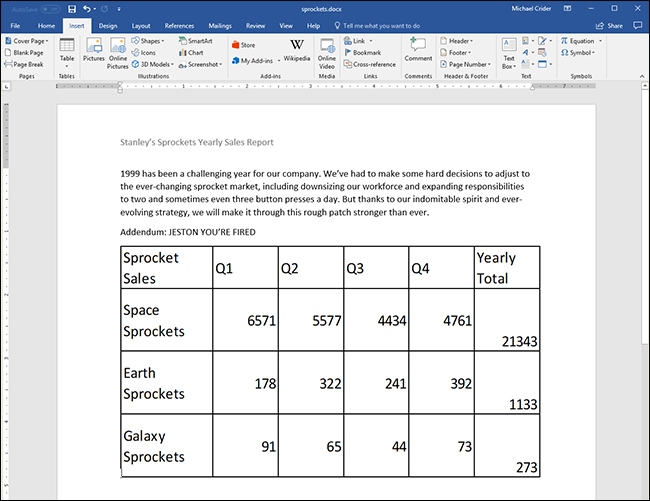The image size is (650, 501).
Task: Expand the Shapes dropdown
Action: pos(151,41)
